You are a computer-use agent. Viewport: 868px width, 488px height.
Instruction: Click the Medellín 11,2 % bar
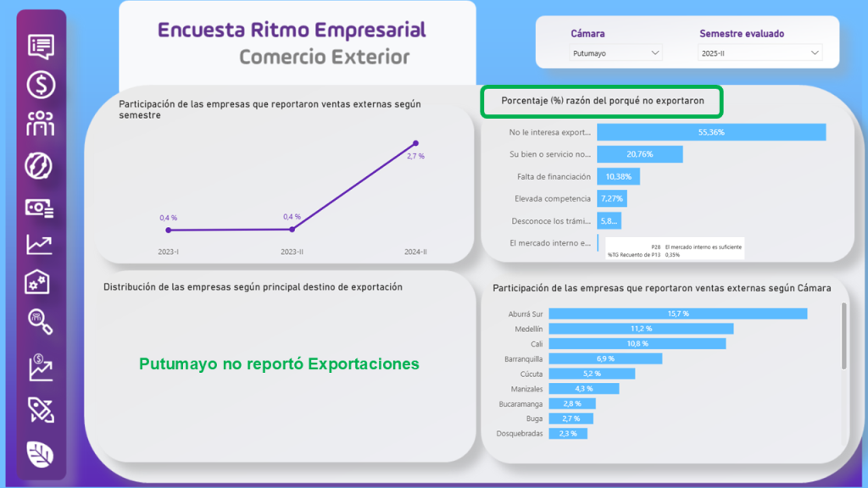[641, 329]
